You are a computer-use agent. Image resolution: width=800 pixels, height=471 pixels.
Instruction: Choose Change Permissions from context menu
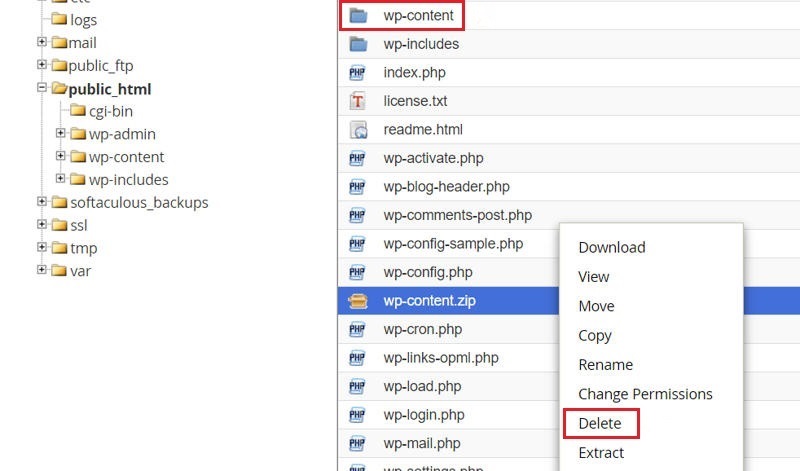pos(645,394)
